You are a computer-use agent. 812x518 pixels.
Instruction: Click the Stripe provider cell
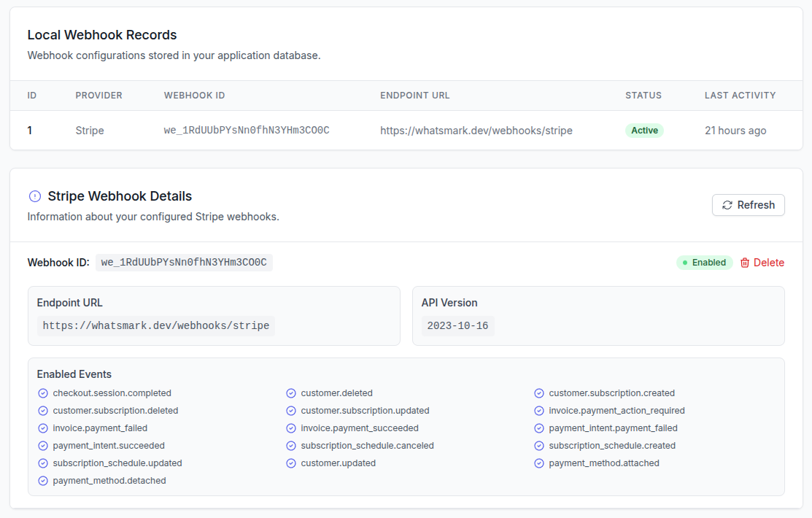tap(90, 131)
